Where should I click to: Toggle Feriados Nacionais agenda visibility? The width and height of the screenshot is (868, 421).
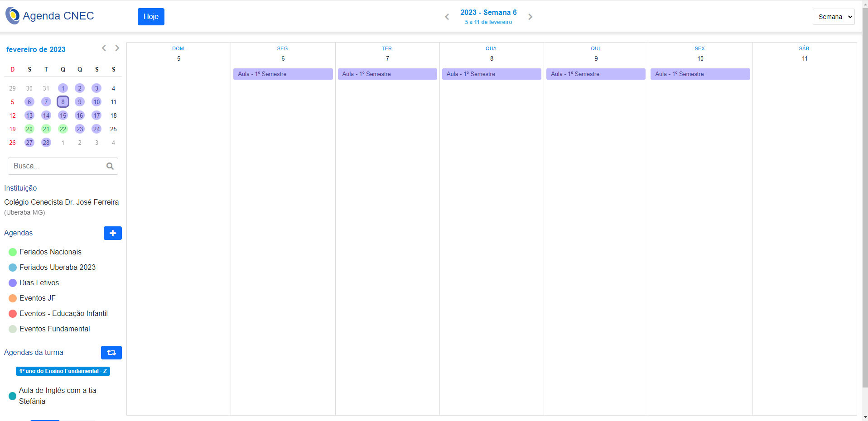[x=13, y=252]
